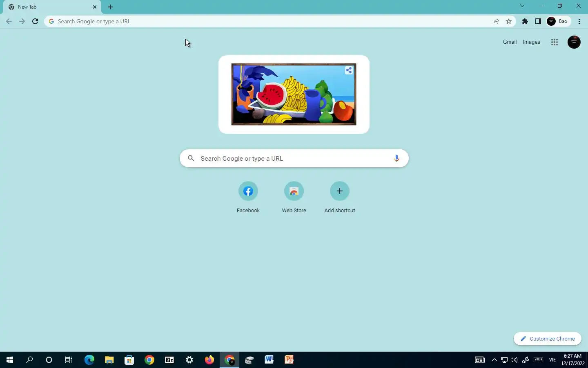This screenshot has width=588, height=368.
Task: Open Windows search from taskbar
Action: [29, 360]
